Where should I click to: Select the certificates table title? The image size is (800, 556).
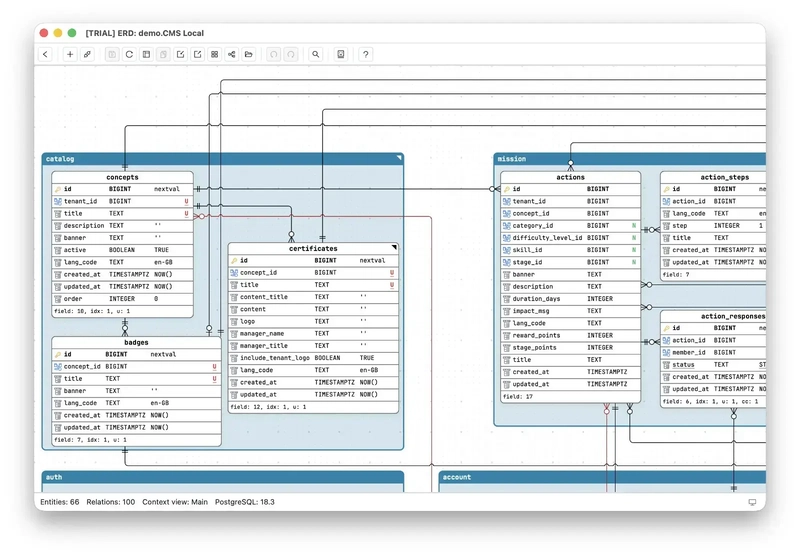click(x=313, y=248)
